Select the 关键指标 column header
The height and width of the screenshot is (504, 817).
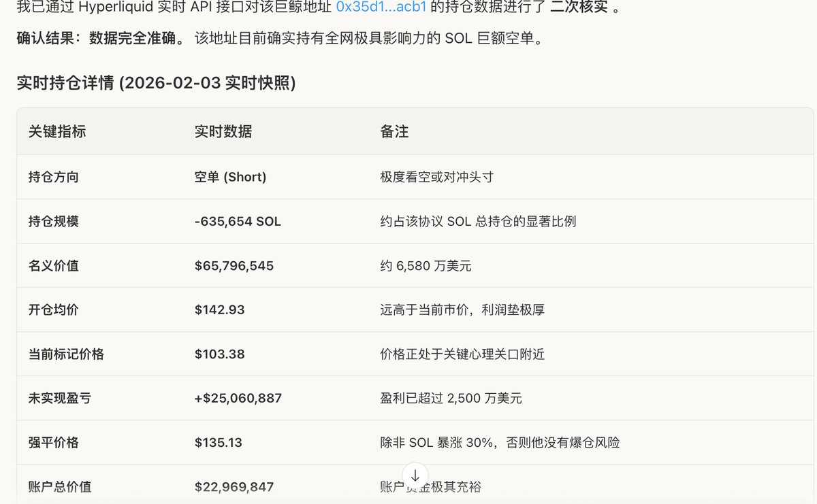click(x=57, y=131)
